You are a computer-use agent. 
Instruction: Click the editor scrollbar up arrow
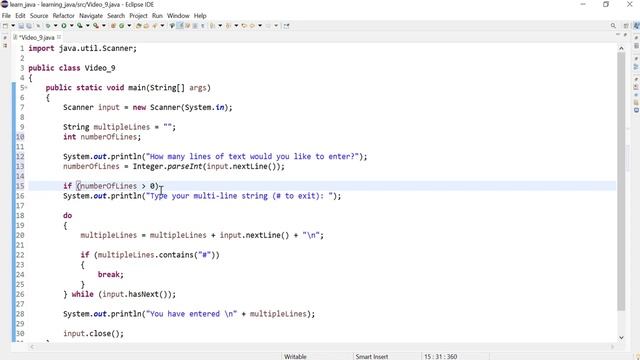tap(621, 48)
